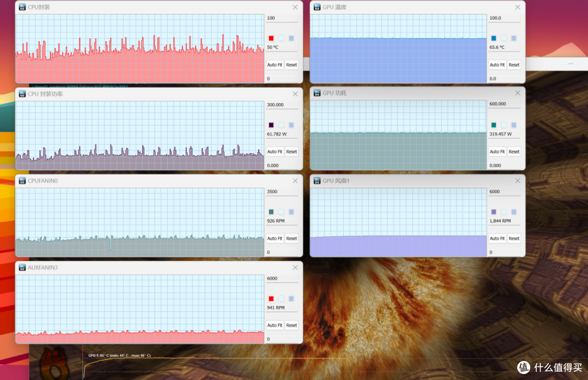
Task: Edit the 600.000 max value in GPU 功耗
Action: coord(504,104)
